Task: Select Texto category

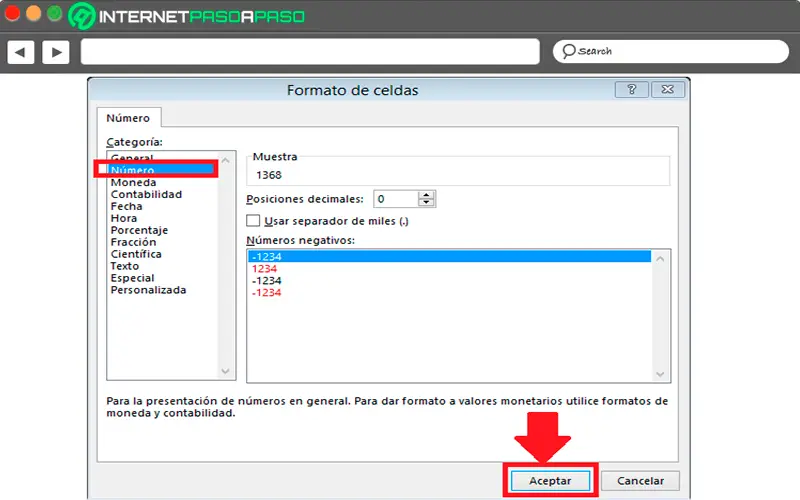Action: (x=125, y=266)
